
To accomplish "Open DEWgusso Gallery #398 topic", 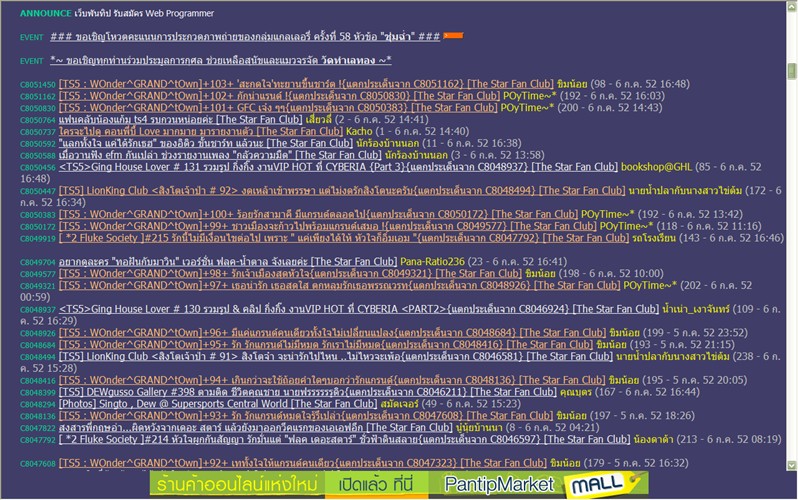I will 307,392.
